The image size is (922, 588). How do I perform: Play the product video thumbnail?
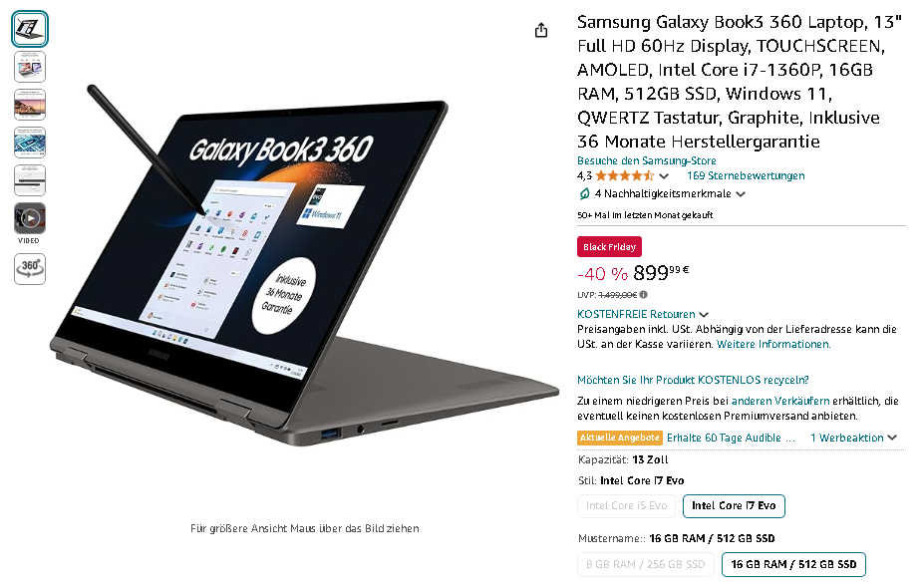click(30, 218)
